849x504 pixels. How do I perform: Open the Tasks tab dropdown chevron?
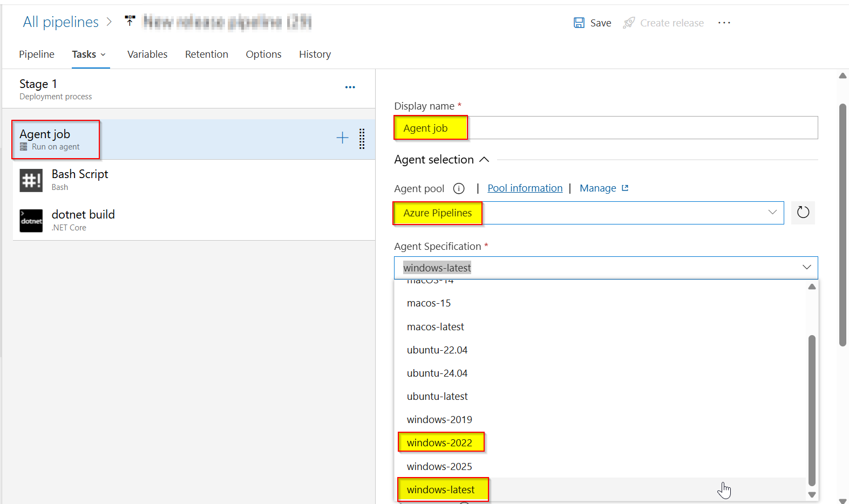coord(103,55)
